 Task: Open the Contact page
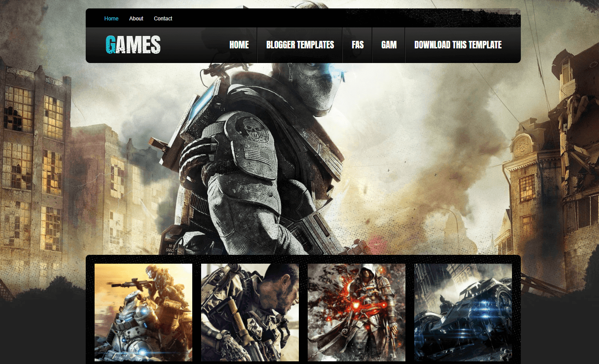pos(163,18)
